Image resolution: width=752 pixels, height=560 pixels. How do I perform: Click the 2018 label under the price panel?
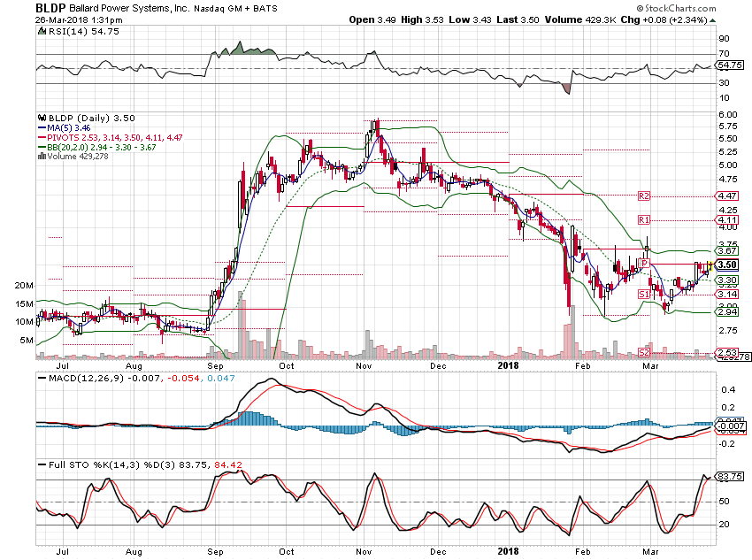(x=508, y=365)
